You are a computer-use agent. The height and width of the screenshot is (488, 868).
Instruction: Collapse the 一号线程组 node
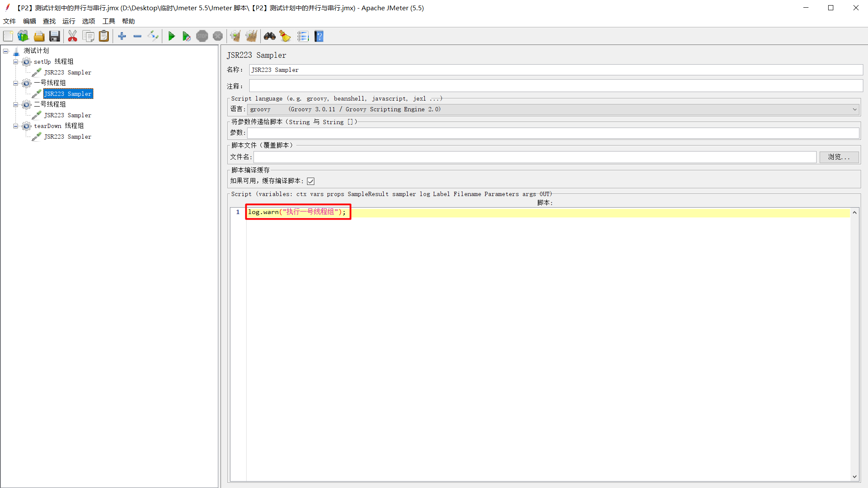tap(16, 83)
